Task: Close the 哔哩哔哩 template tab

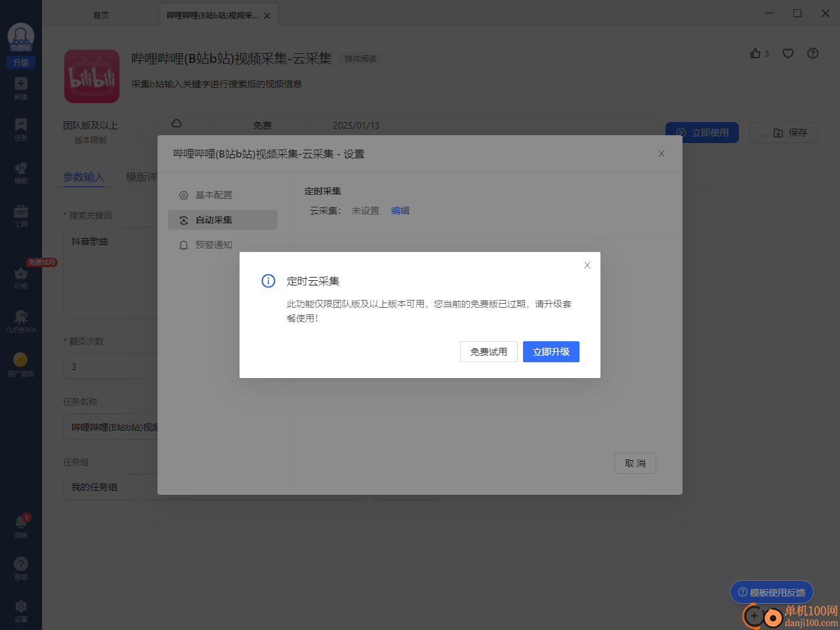Action: 267,16
